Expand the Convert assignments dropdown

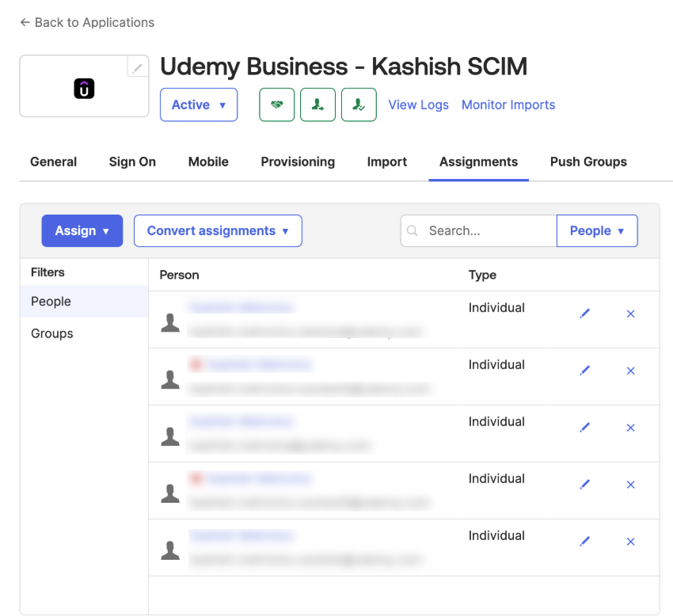point(218,230)
